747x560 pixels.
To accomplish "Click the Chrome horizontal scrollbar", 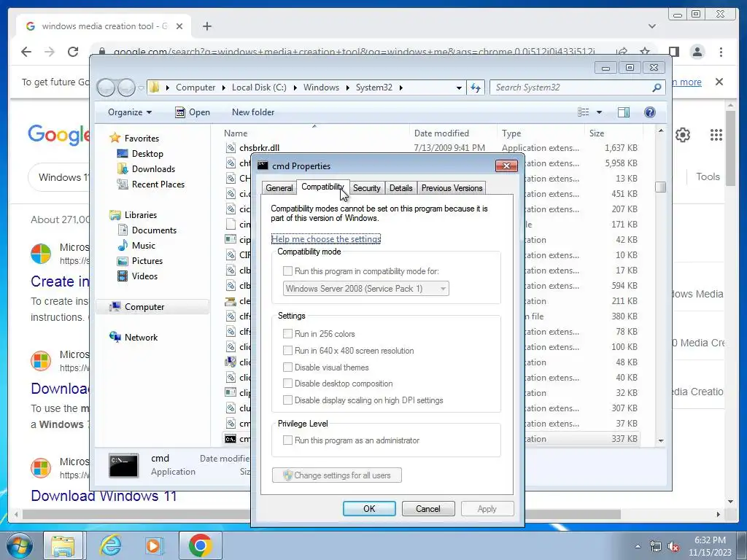I will click(322, 514).
